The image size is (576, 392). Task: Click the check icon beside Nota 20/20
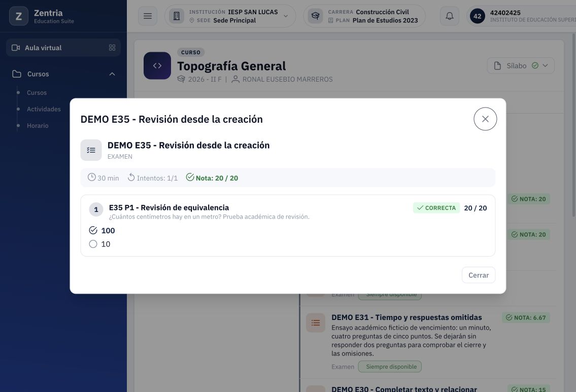pos(190,177)
